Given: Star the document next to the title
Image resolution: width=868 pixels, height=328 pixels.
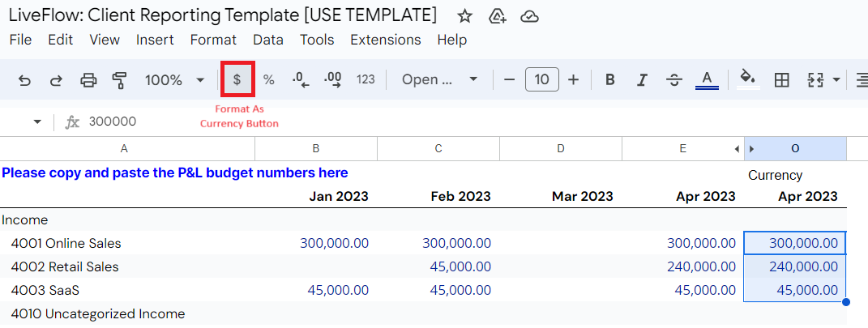Looking at the screenshot, I should pos(465,16).
